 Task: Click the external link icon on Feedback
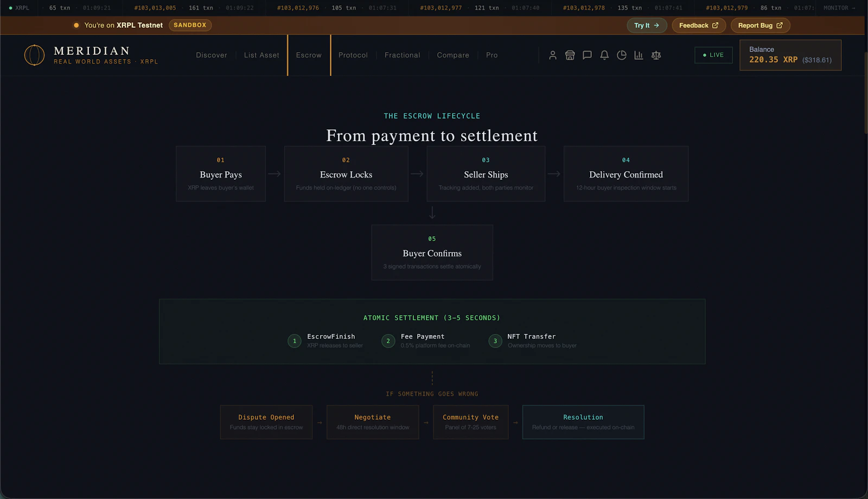point(715,26)
